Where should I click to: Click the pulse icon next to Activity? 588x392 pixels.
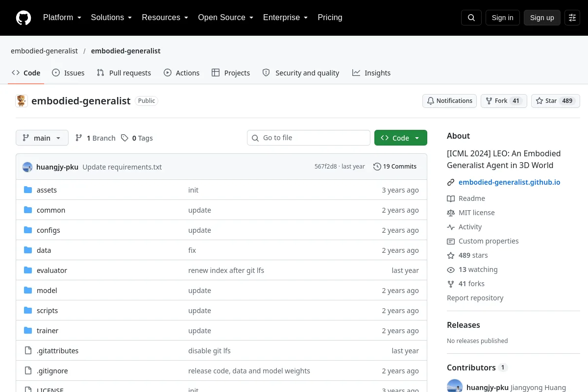[x=451, y=227]
